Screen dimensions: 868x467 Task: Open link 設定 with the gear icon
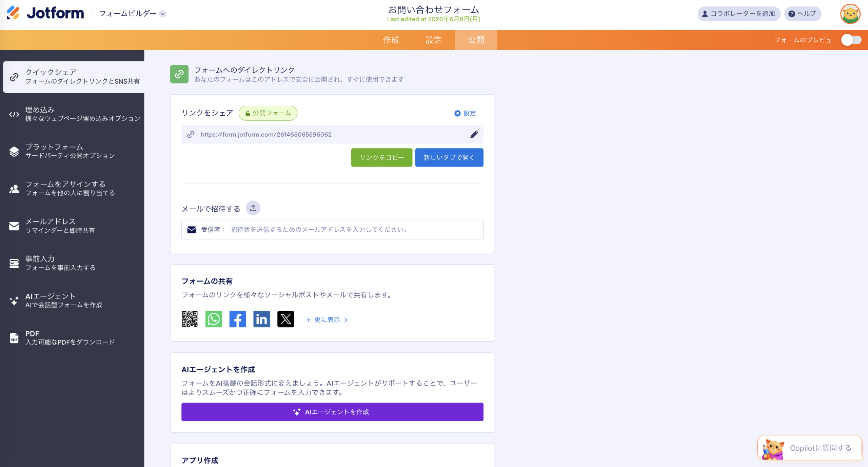465,113
